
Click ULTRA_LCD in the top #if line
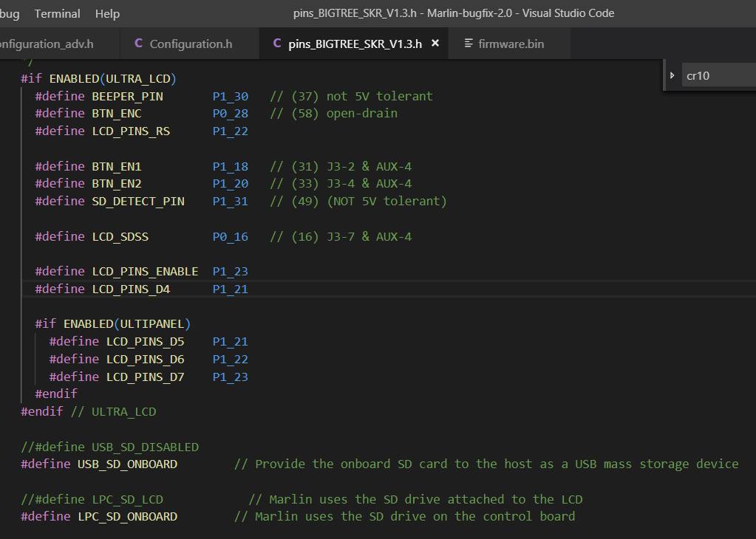[x=138, y=78]
